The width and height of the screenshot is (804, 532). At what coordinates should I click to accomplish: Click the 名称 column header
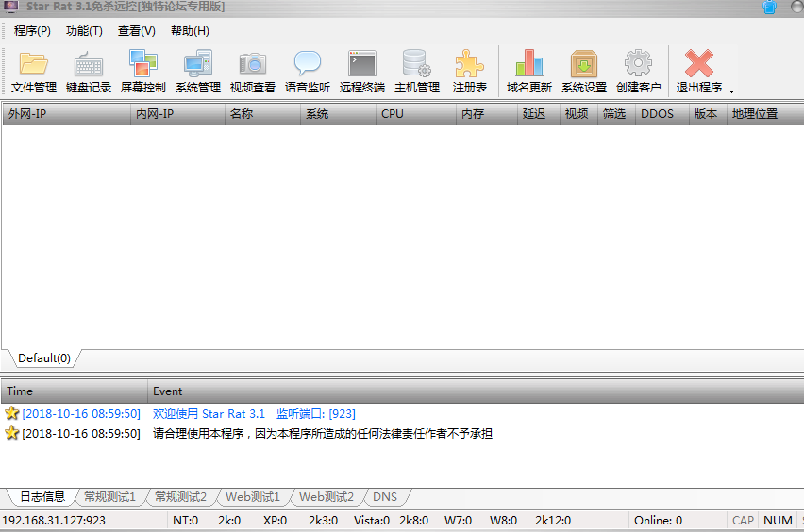coord(262,114)
